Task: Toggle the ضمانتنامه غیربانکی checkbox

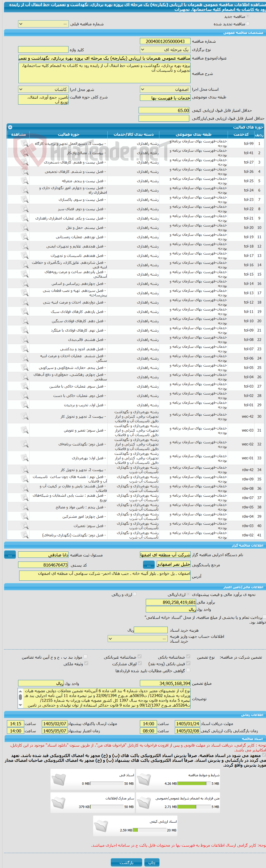Action: coord(139,656)
